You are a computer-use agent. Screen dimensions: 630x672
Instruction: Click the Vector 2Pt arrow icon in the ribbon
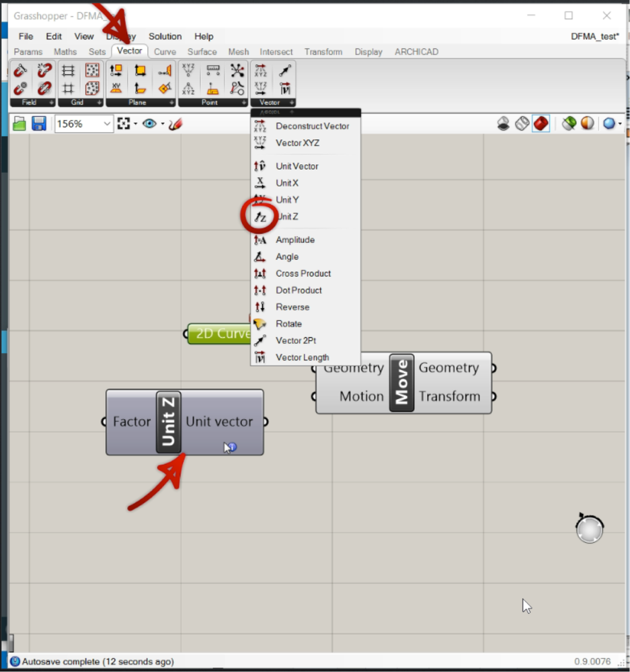(285, 70)
